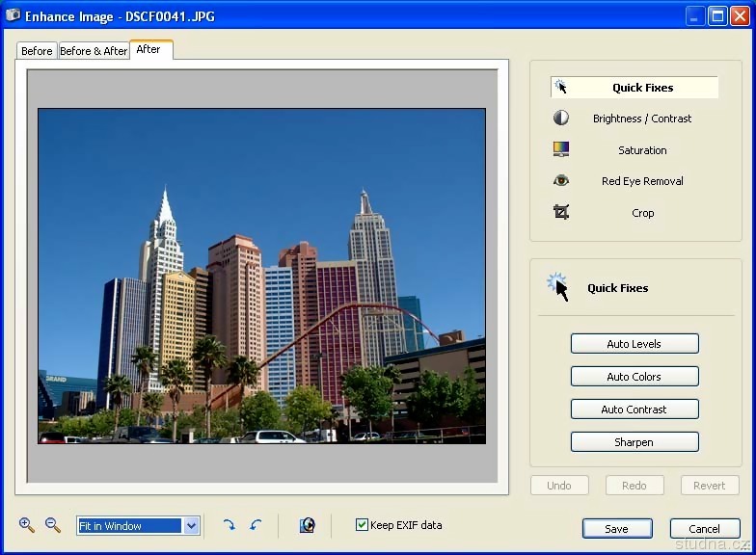Rotate image clockwise with the arrow icon
The image size is (756, 555).
coord(229,525)
